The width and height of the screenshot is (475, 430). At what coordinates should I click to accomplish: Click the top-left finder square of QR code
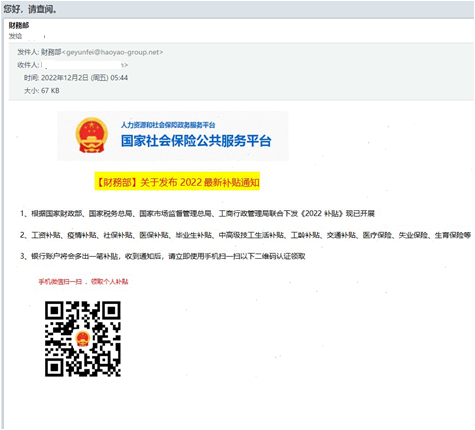pyautogui.click(x=54, y=310)
